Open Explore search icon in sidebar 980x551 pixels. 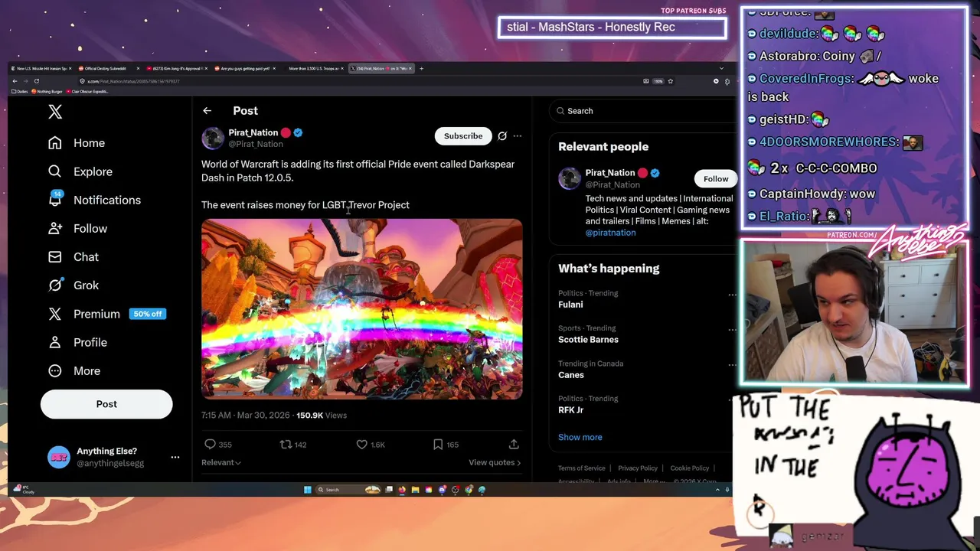(x=55, y=171)
